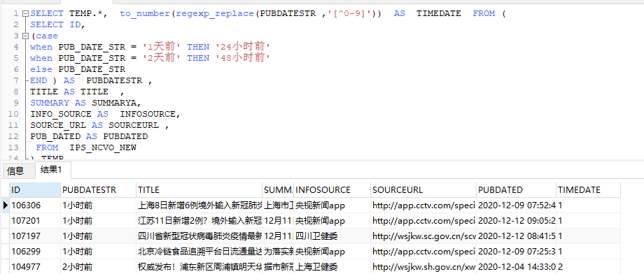
Task: Click the current-row arrow beside 106306
Action: point(6,205)
